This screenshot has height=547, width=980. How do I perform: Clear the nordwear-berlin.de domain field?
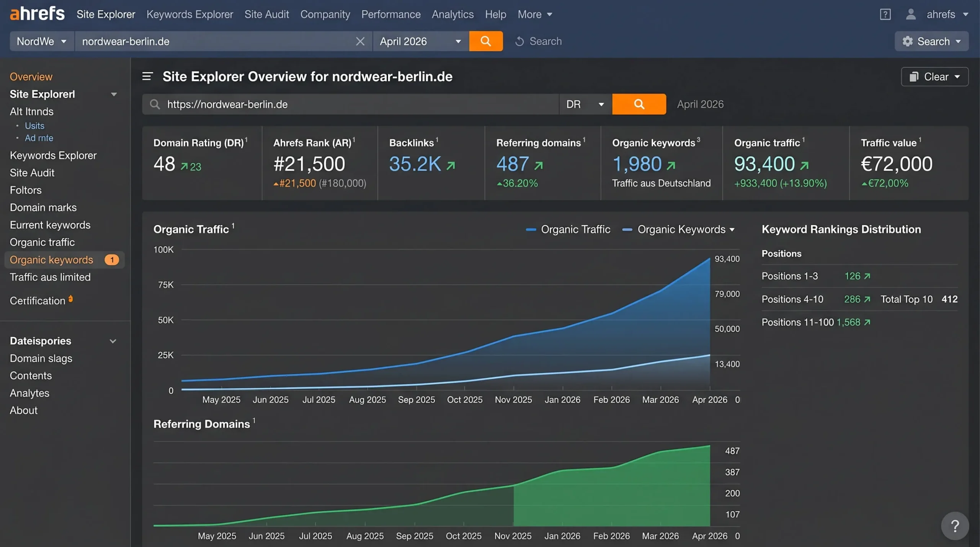(x=360, y=41)
